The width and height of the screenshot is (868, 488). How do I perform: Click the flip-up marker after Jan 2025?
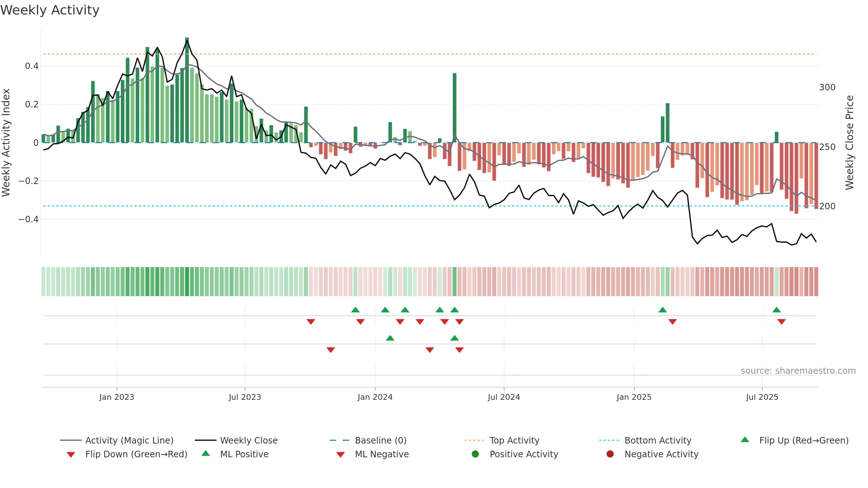click(663, 310)
